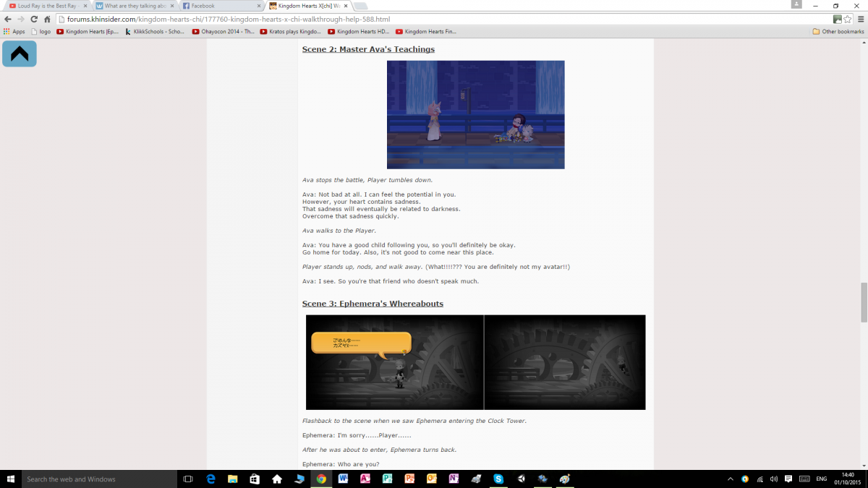The height and width of the screenshot is (488, 868).
Task: Click the volume icon in system tray
Action: pyautogui.click(x=774, y=479)
